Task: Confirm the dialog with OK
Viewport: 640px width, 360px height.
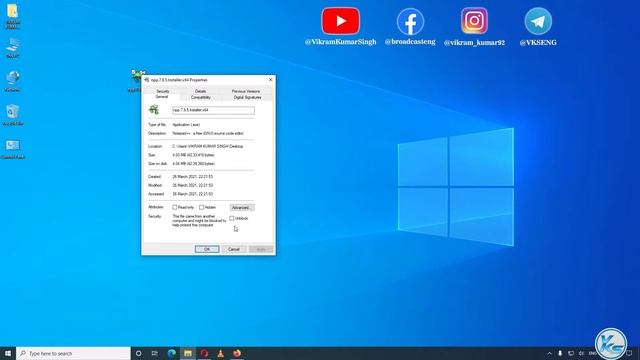Action: 207,249
